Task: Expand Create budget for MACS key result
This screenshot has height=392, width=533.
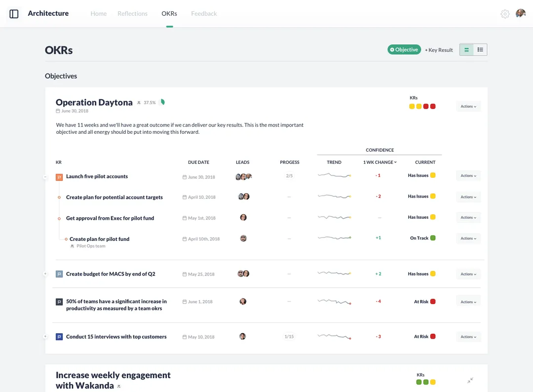Action: tap(45, 274)
